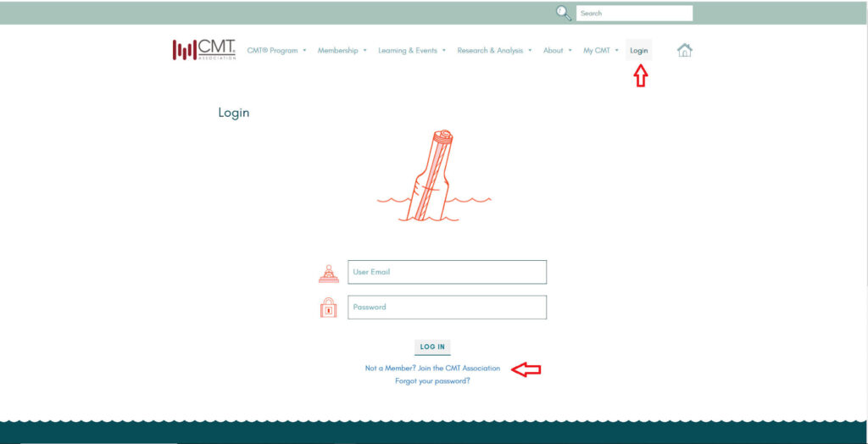The image size is (868, 444).
Task: Expand the CMT® Program menu
Action: pyautogui.click(x=276, y=50)
